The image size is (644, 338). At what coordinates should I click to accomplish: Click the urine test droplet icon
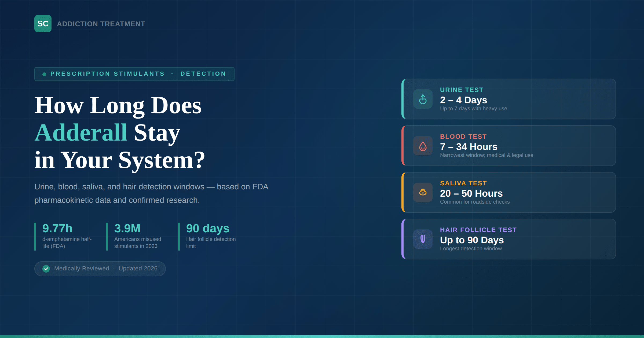(x=423, y=99)
